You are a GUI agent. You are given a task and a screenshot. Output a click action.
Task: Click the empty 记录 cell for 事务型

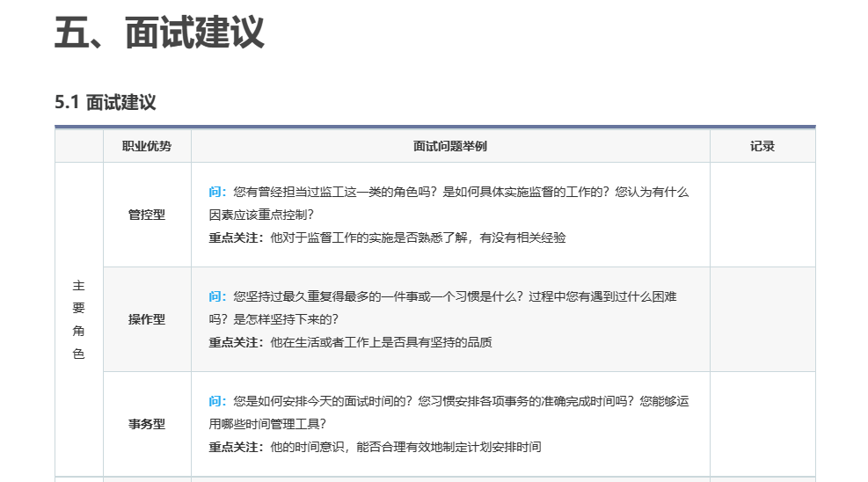(x=762, y=424)
